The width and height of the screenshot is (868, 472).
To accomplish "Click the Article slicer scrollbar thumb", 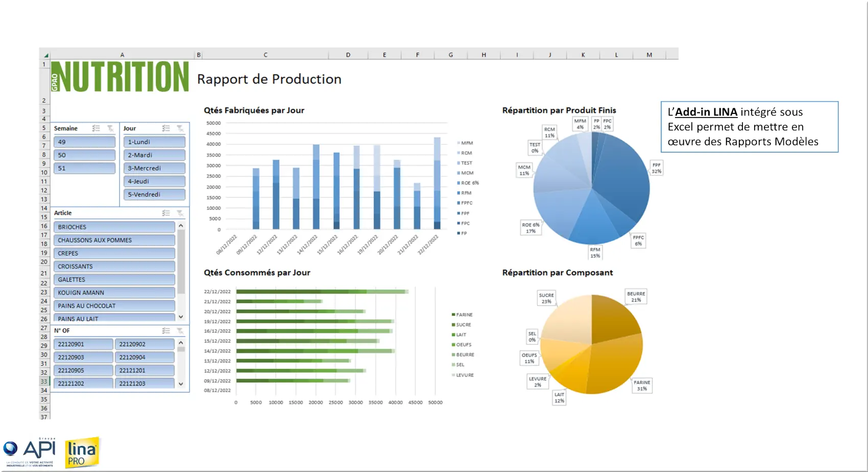I will (x=181, y=263).
